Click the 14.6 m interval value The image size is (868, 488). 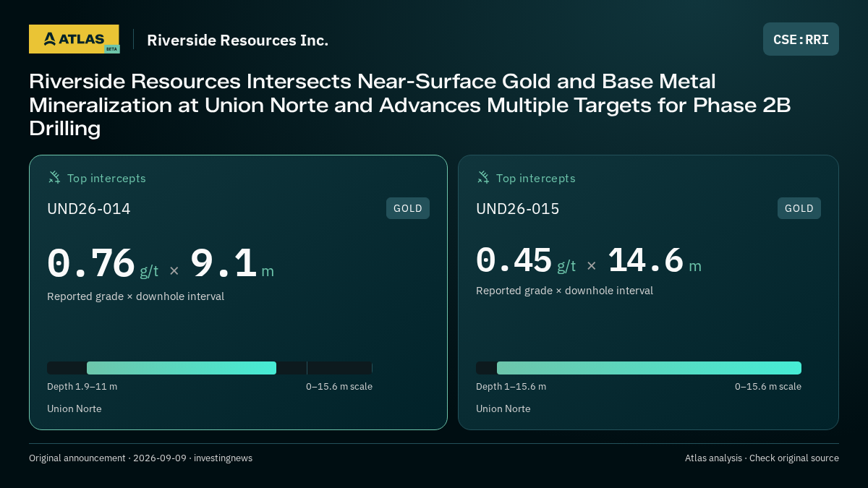(655, 260)
